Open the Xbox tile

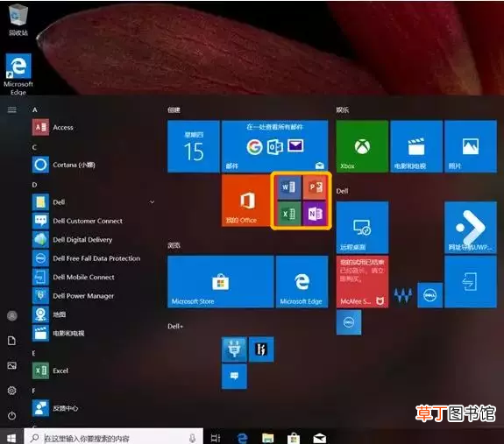(362, 146)
